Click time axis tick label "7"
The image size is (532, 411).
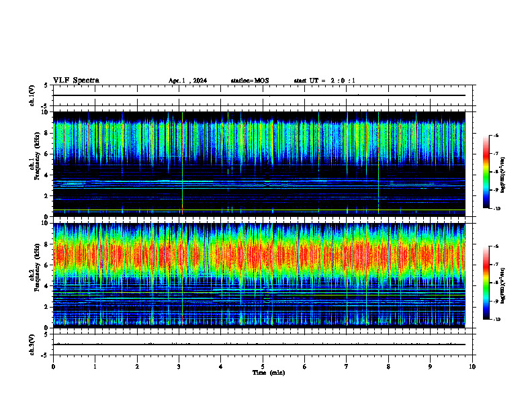pos(347,367)
